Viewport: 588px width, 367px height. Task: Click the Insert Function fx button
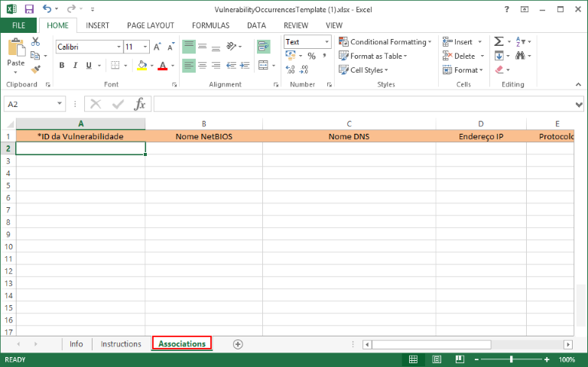pyautogui.click(x=140, y=104)
